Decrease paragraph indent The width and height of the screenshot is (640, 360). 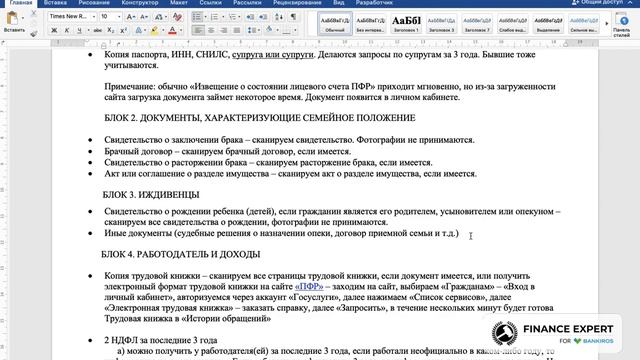[250, 17]
